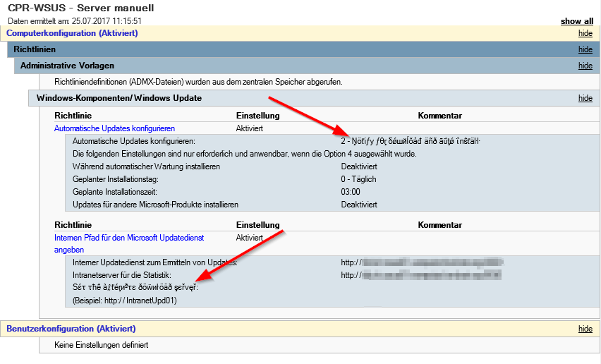Open Benutzerkonfiguration (Aktiviert) heading
Viewport: 601px width, 364px height.
(71, 329)
